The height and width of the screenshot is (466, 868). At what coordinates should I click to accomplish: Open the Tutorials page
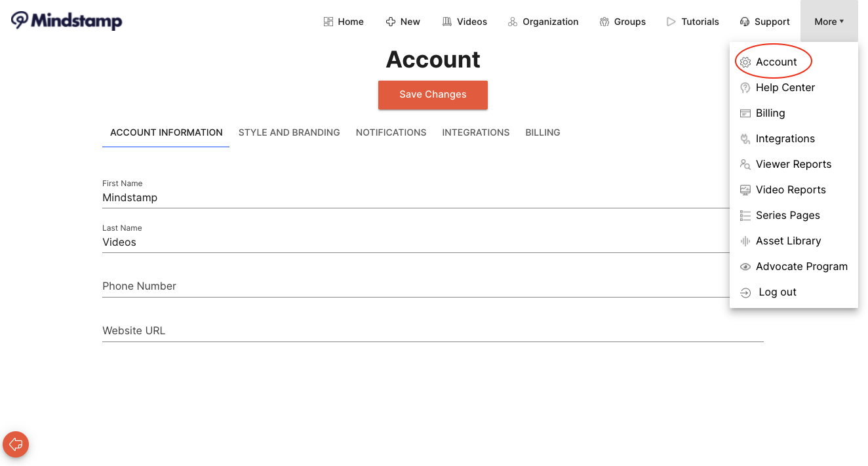point(692,21)
